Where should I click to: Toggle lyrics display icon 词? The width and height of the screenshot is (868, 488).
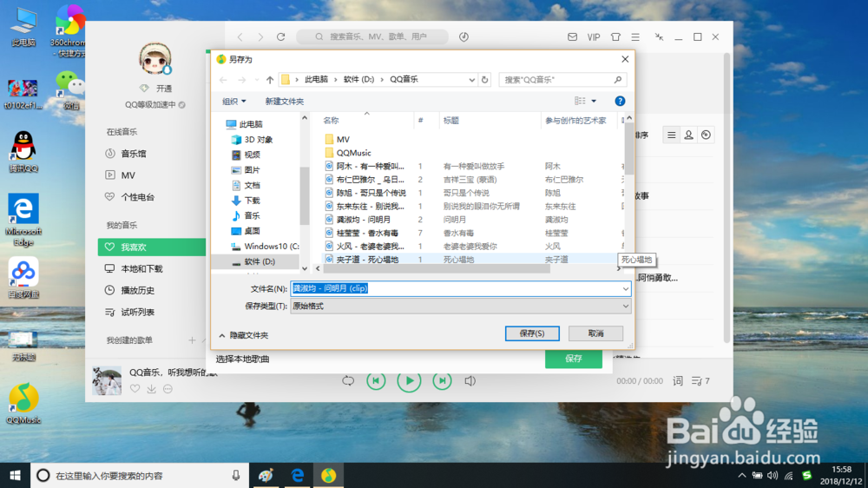(678, 380)
